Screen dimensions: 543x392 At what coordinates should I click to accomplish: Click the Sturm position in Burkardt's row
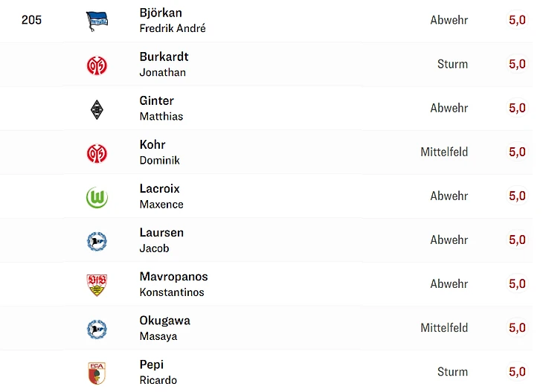[452, 64]
